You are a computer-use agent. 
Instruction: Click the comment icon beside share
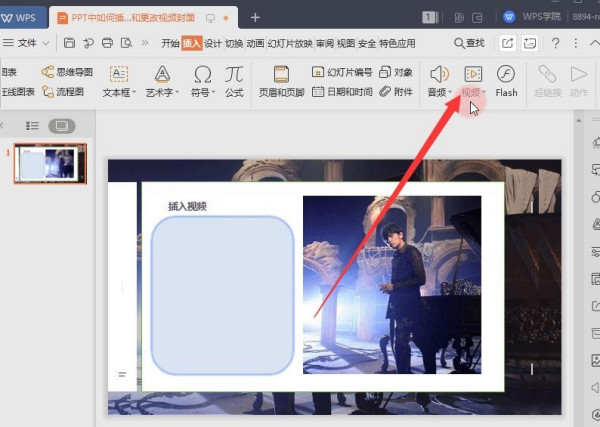pyautogui.click(x=530, y=43)
